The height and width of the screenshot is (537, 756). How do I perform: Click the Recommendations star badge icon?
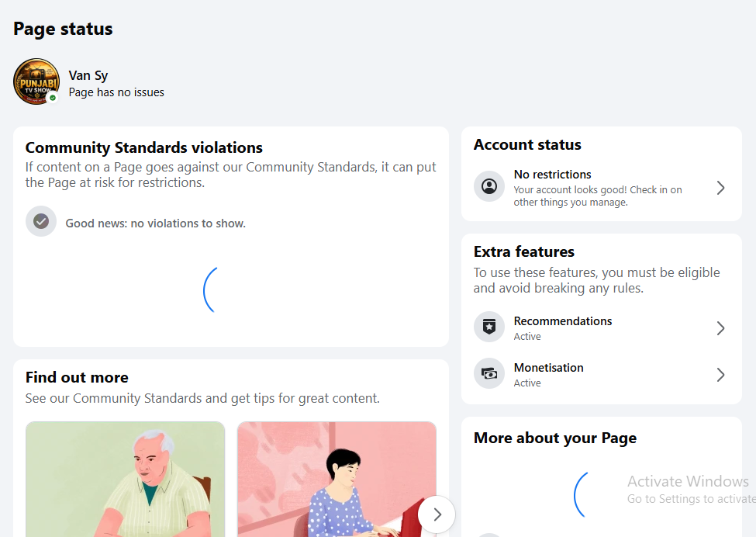(489, 327)
